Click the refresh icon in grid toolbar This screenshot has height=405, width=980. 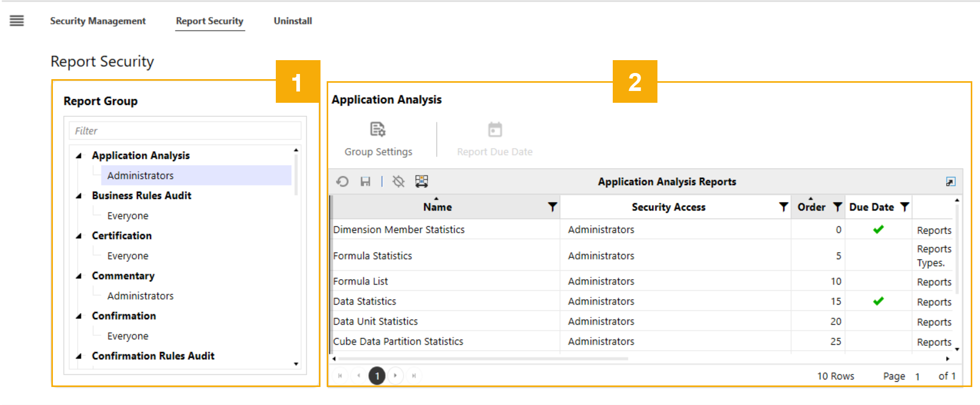point(343,181)
